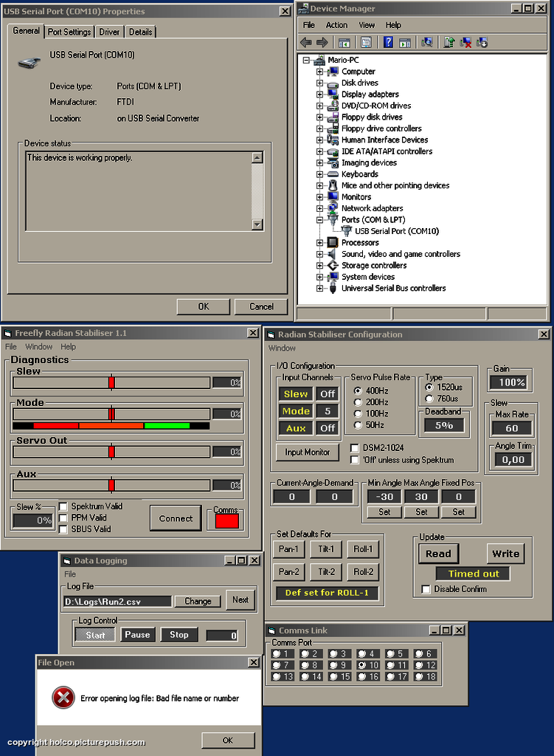The height and width of the screenshot is (756, 554).
Task: Toggle the PPM Valid checkbox
Action: (x=63, y=518)
